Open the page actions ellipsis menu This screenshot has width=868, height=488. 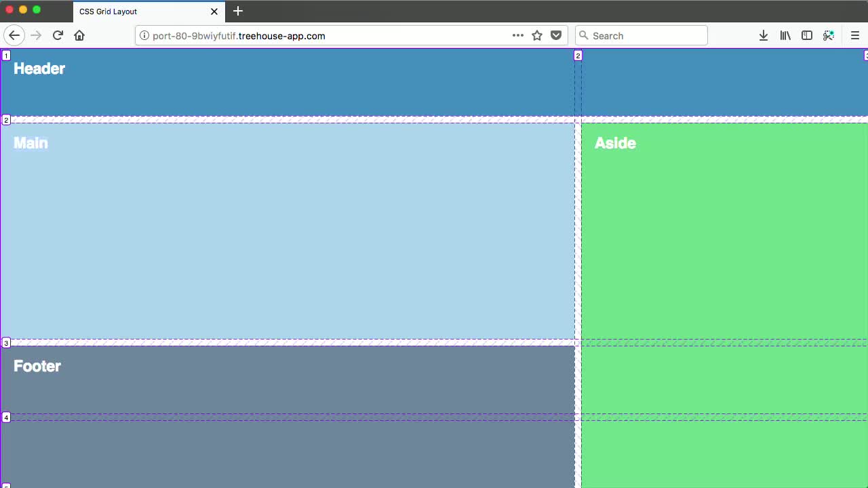click(x=518, y=35)
